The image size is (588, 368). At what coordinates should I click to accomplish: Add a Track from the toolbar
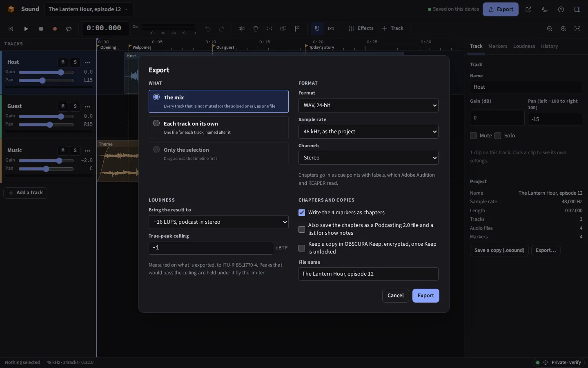pyautogui.click(x=393, y=29)
